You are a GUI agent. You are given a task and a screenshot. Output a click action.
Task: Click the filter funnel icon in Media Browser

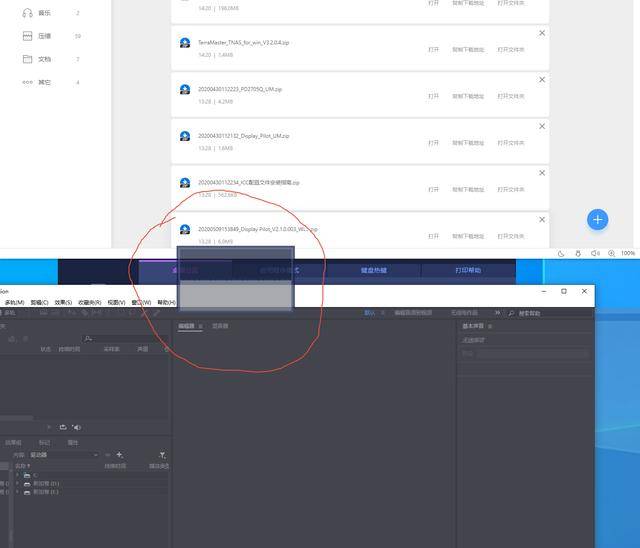(162, 455)
